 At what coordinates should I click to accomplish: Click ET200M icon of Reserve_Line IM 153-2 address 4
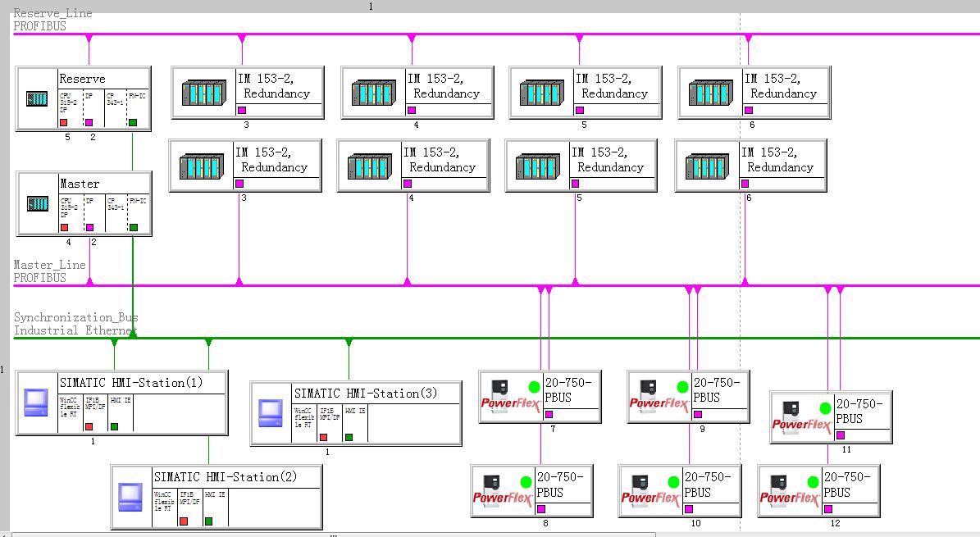(374, 93)
